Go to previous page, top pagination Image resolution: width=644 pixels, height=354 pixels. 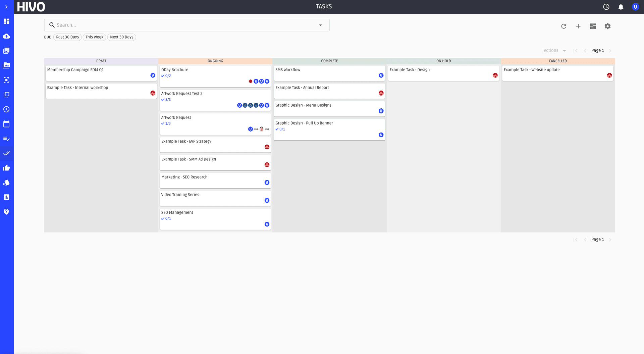click(x=585, y=51)
